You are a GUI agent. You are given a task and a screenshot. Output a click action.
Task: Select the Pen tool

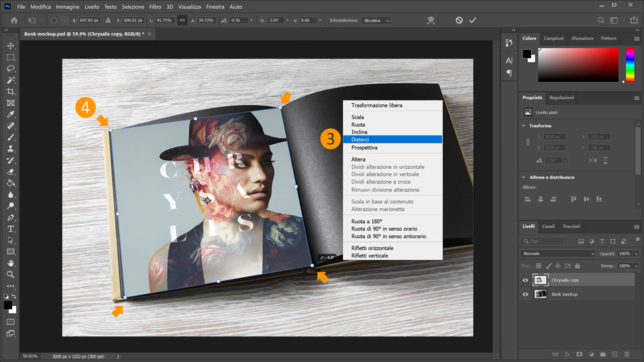[11, 217]
